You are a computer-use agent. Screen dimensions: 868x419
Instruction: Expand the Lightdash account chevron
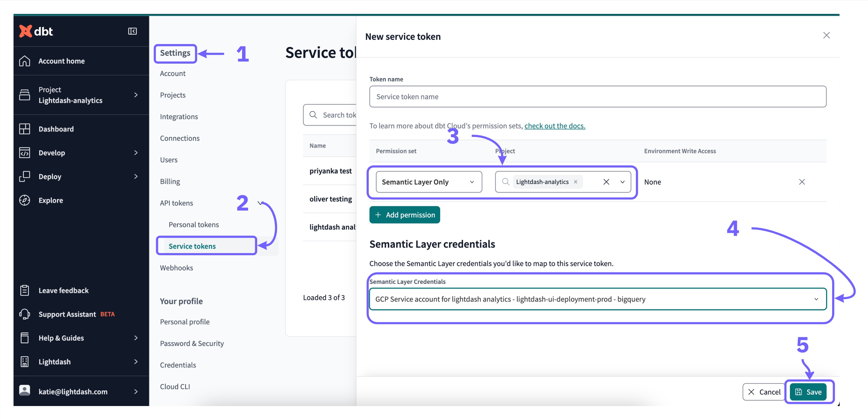(x=135, y=361)
